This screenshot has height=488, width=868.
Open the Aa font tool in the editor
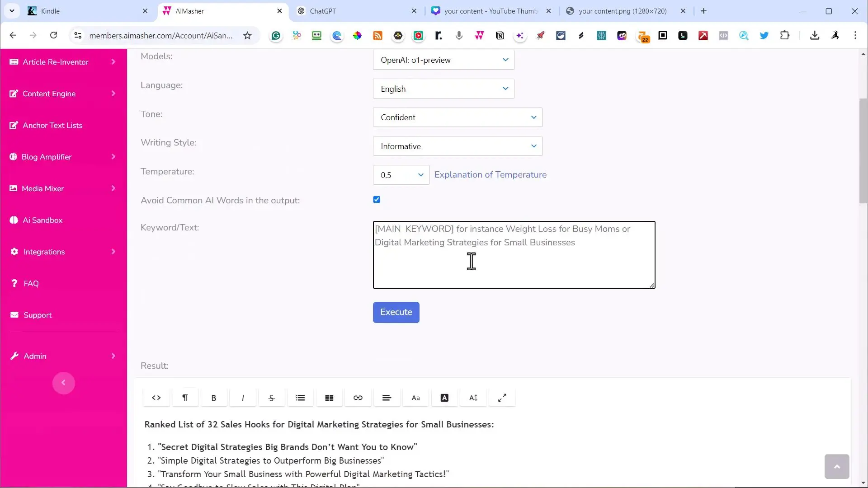coord(415,398)
